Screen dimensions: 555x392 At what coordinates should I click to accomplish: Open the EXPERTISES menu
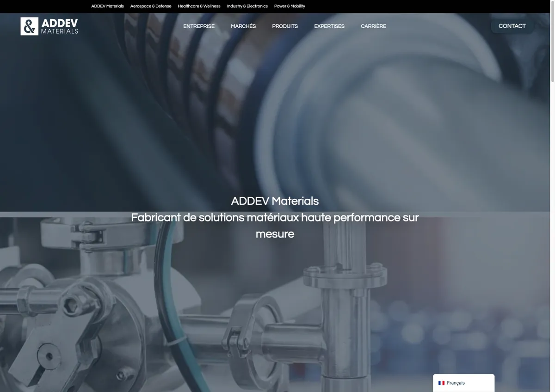pos(329,26)
